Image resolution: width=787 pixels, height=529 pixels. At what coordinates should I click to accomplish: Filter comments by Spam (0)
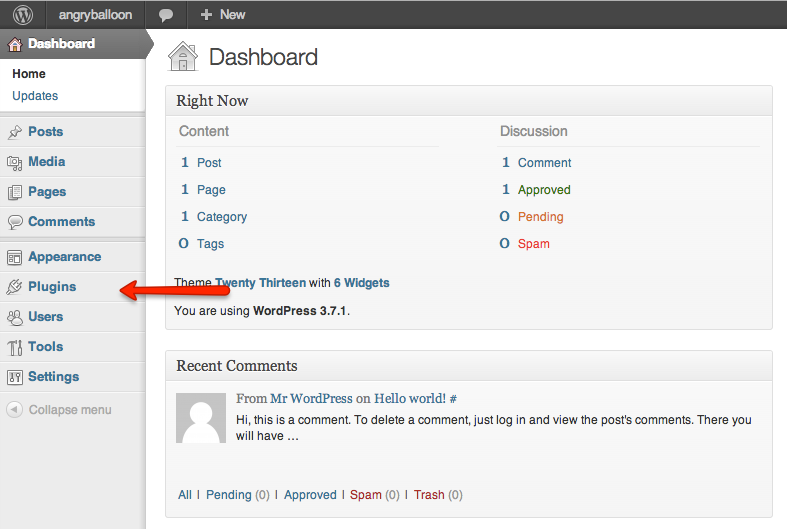tap(374, 495)
